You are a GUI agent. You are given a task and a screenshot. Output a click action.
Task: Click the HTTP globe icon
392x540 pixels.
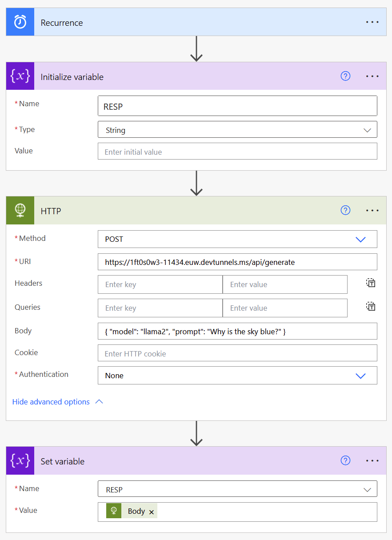[x=20, y=210]
